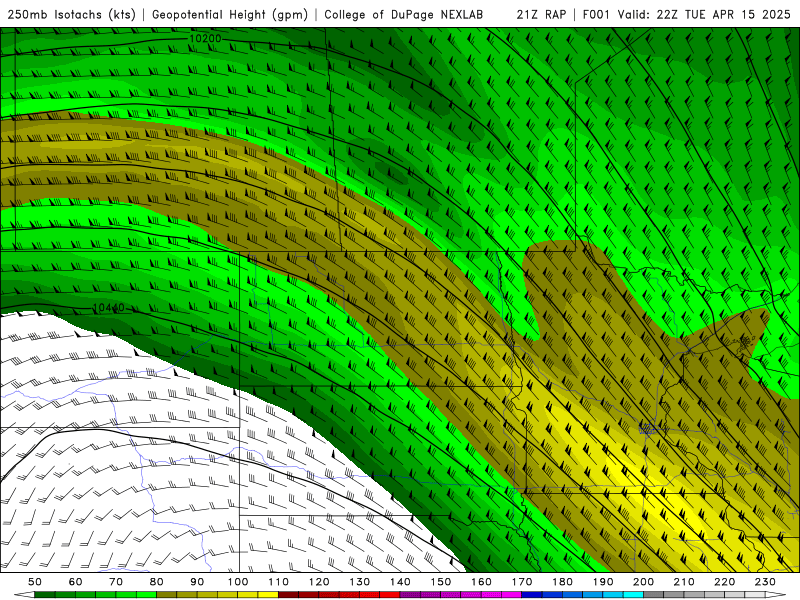Click the '21Z RAP' model run label
This screenshot has height=600, width=800.
click(541, 14)
